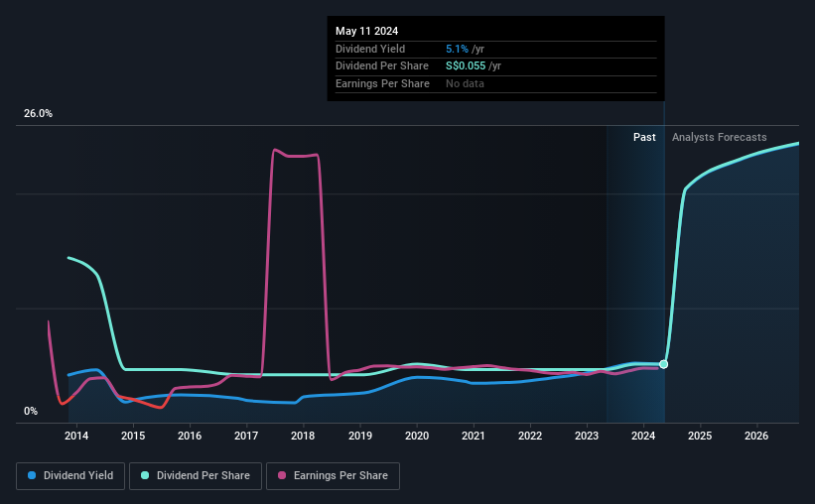Click the tooltip 'Earnings Per Share' row label
The width and height of the screenshot is (815, 504).
click(382, 83)
